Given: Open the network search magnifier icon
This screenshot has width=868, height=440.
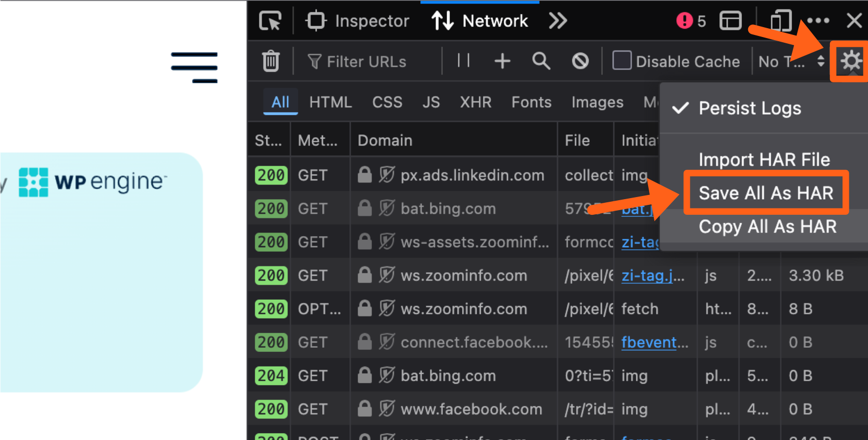Looking at the screenshot, I should pyautogui.click(x=541, y=61).
